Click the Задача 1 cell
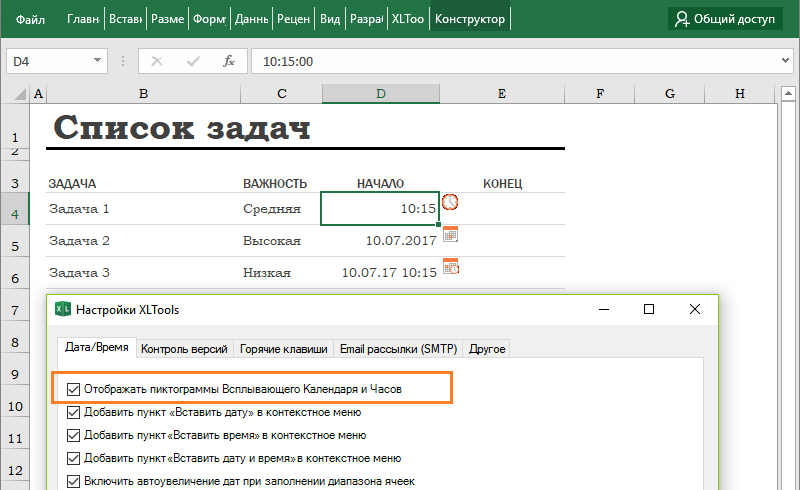 143,208
